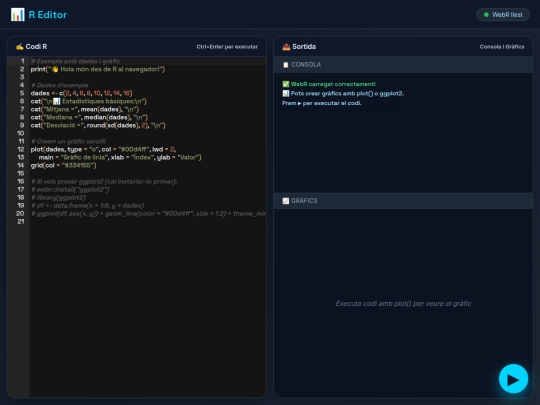540x405 pixels.
Task: Click the Executa codi amb plot() placeholder text
Action: [403, 303]
